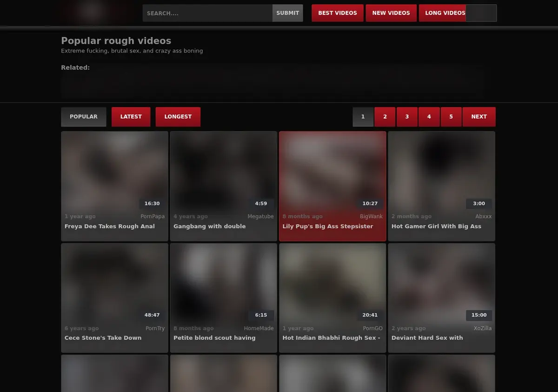Image resolution: width=558 pixels, height=392 pixels.
Task: Click the "2 years ago" upload date
Action: tap(409, 328)
